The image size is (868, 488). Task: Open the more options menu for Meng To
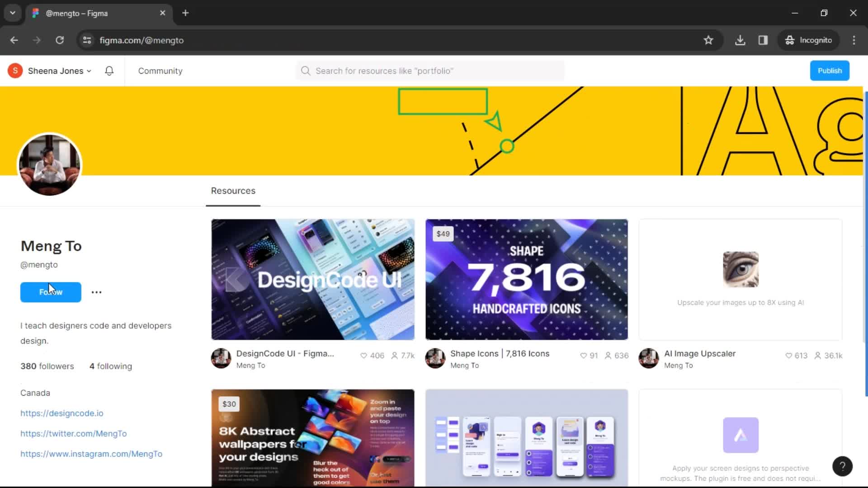click(x=96, y=291)
